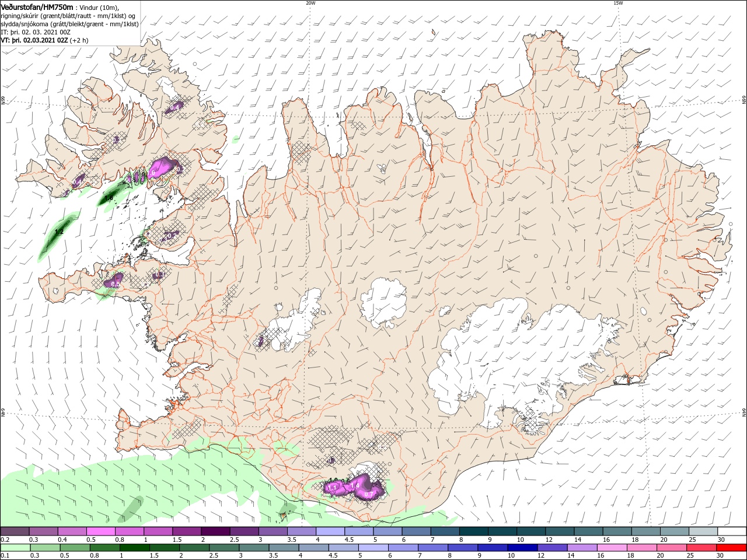Click the 0.1 label under the rain scale
Screen dimensions: 747x560
tap(4, 555)
